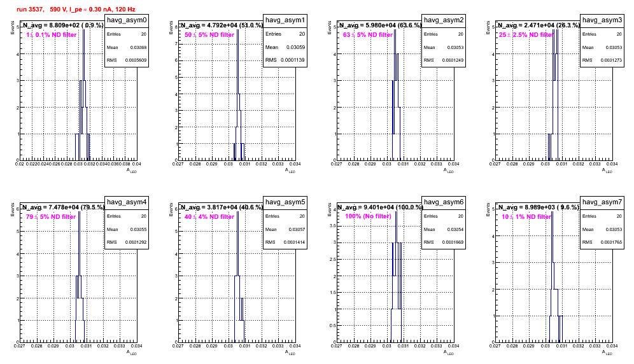Click the 1± 0.1% ND filter label
Screen dimensions: 634x364
tap(52, 35)
